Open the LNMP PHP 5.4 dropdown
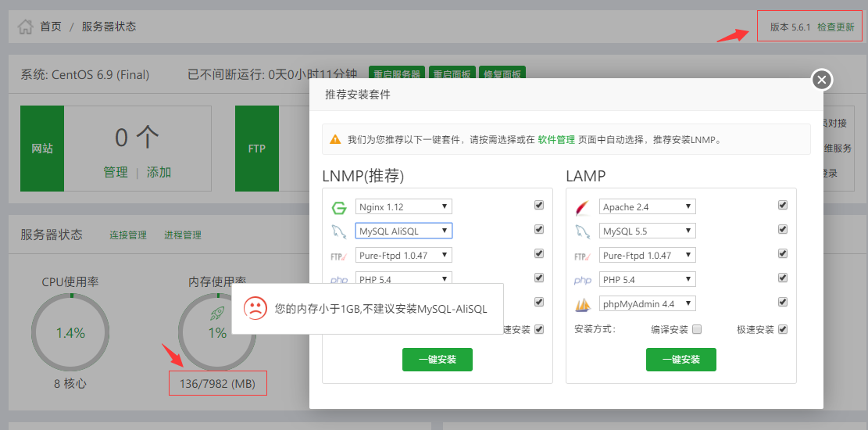 click(404, 278)
